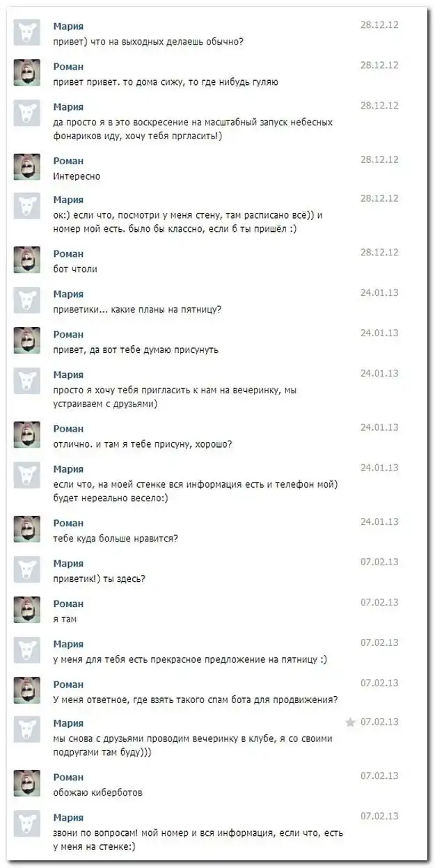Click the date next to the 'бот чтоли' message
Screen dimensions: 435x868
379,252
